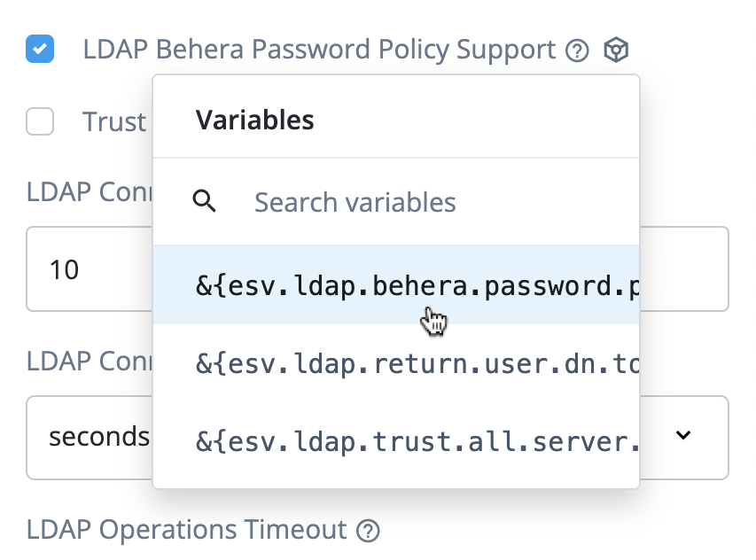
Task: Open help icon next to LDAP Operations Timeout
Action: pos(368,531)
